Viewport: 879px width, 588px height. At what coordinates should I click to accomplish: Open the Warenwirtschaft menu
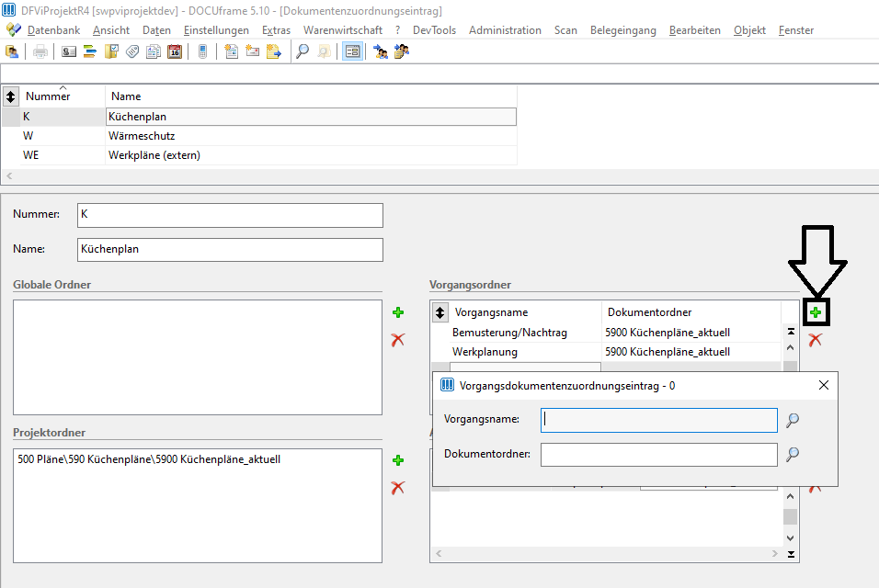click(343, 30)
